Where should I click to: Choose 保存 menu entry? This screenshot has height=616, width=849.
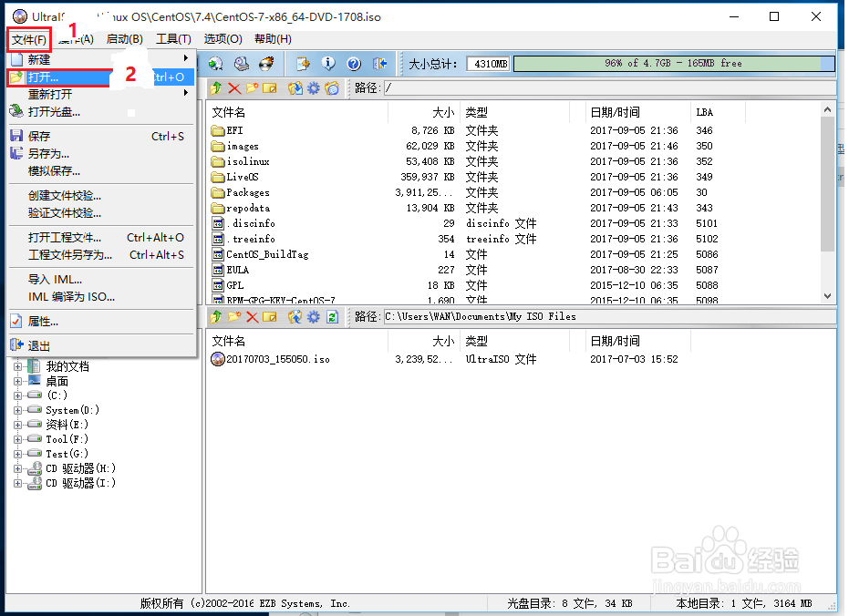click(x=100, y=137)
